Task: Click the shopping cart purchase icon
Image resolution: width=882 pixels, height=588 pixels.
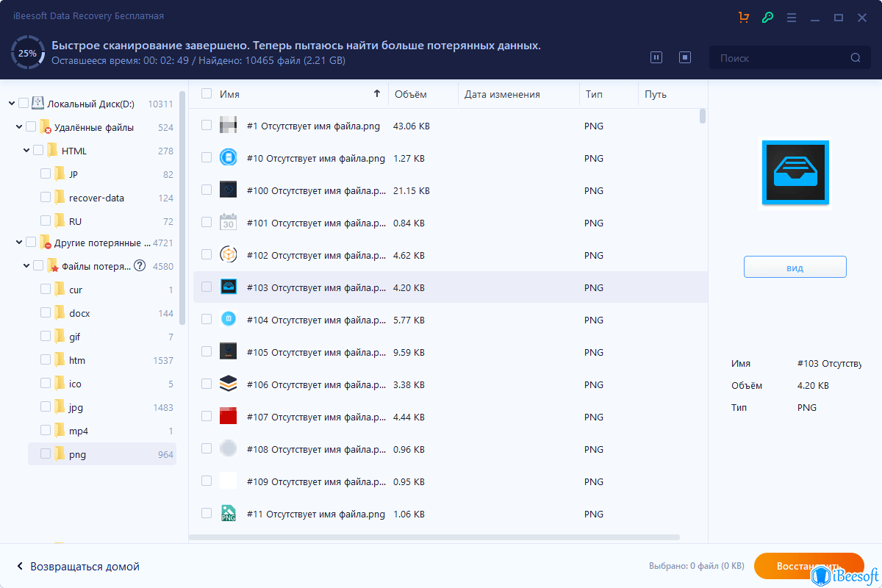Action: pyautogui.click(x=744, y=17)
